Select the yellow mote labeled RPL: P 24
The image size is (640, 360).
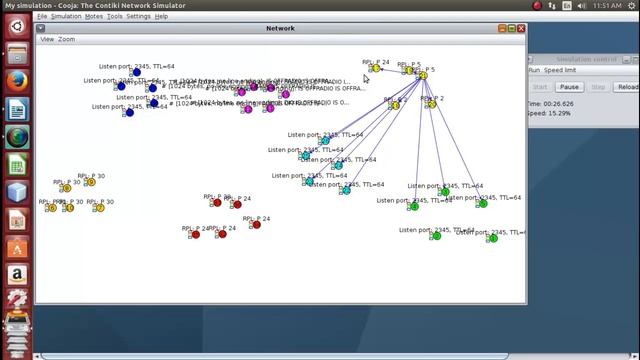(x=376, y=68)
